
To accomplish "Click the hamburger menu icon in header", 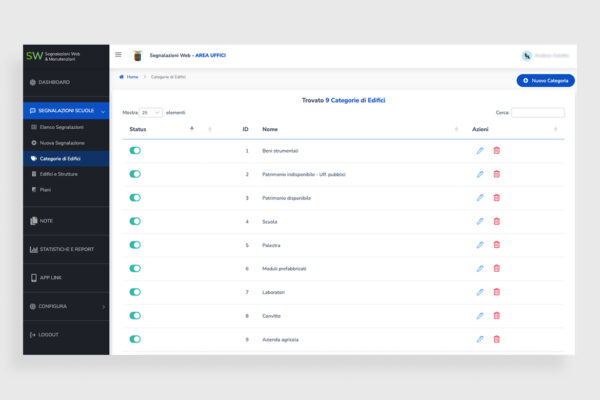I will (118, 55).
